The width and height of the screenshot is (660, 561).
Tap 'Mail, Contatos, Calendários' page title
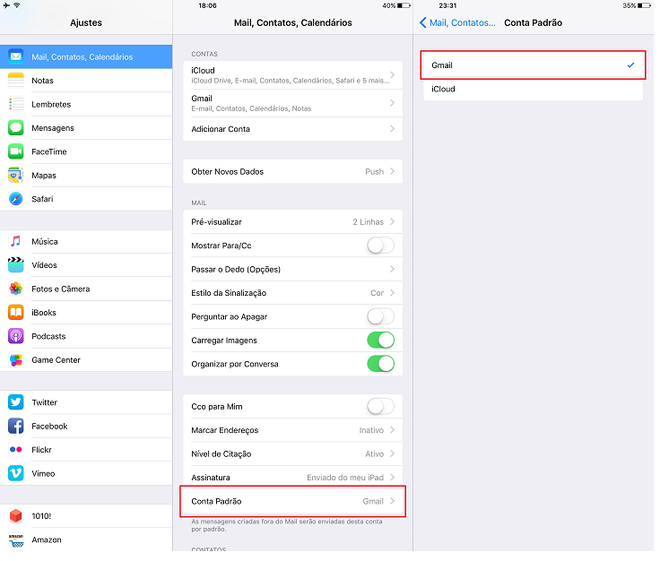pyautogui.click(x=293, y=23)
